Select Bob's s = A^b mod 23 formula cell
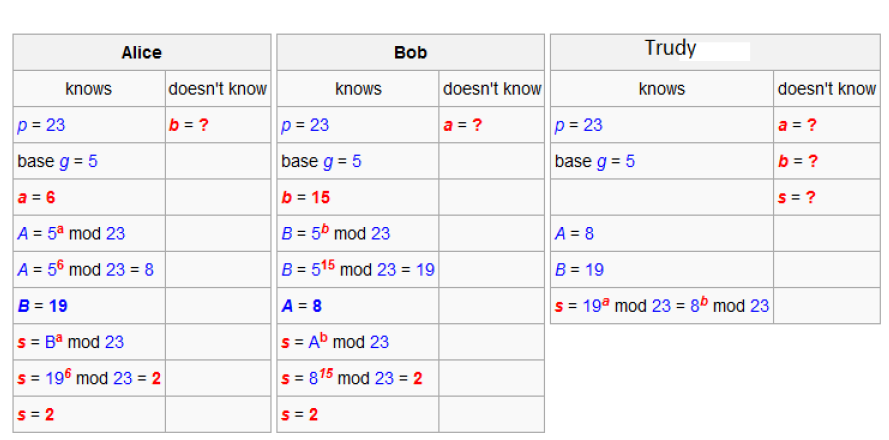The image size is (889, 440). click(335, 342)
